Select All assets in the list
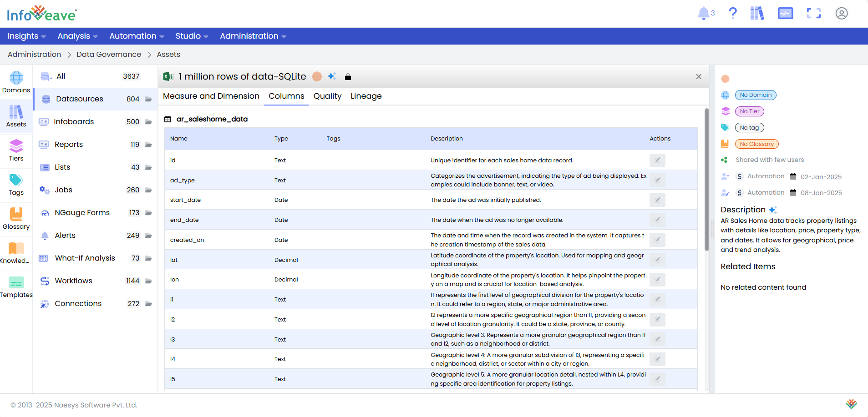The height and width of the screenshot is (417, 868). 96,76
